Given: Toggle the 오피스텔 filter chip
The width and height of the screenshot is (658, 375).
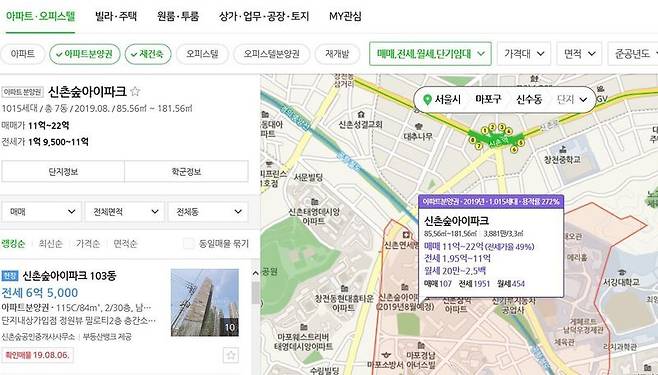Looking at the screenshot, I should (202, 54).
